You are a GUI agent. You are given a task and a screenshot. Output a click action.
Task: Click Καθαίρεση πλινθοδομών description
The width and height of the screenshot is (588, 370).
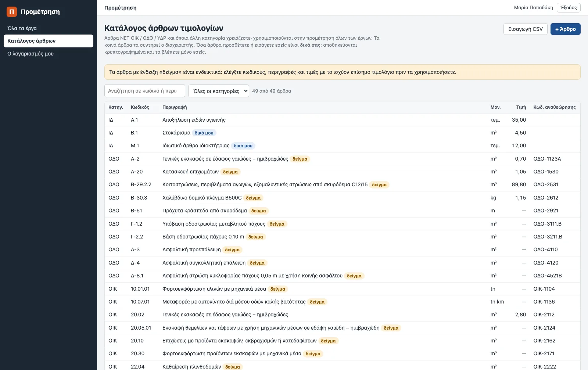(191, 367)
